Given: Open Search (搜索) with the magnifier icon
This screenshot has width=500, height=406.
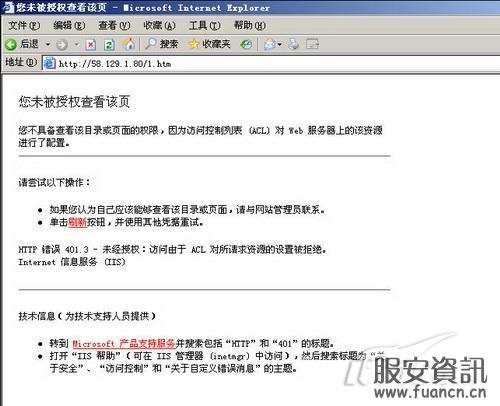Looking at the screenshot, I should click(x=150, y=44).
